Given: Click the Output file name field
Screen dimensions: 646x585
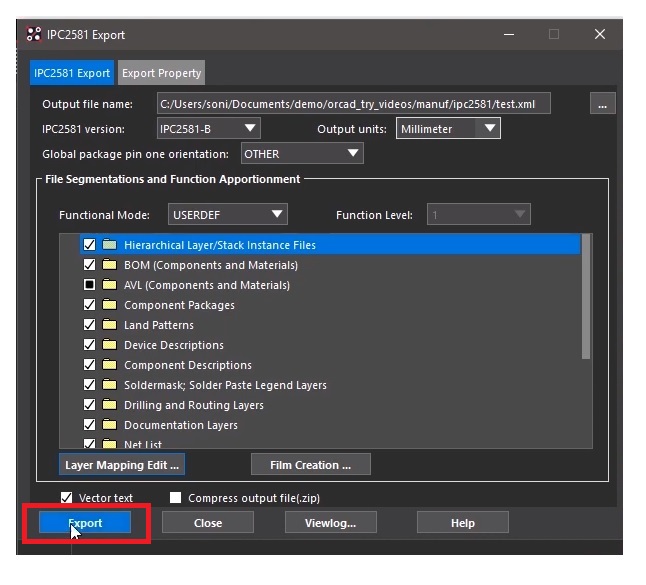Looking at the screenshot, I should pyautogui.click(x=353, y=103).
